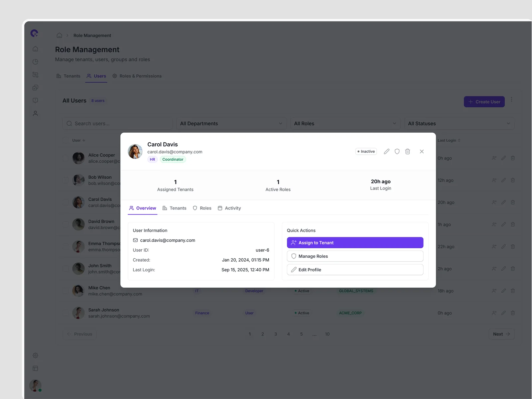This screenshot has width=532, height=399.
Task: Click the trash delete icon in the modal header
Action: click(408, 152)
